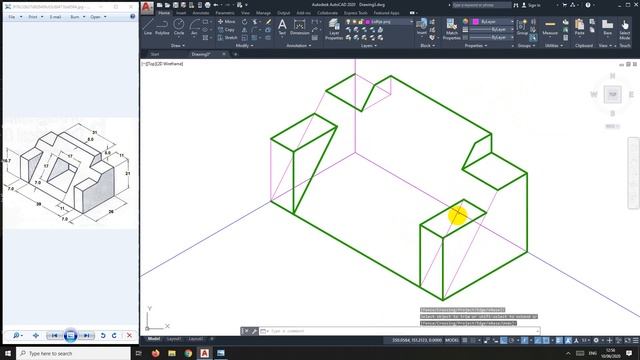Expand the Annotation panel
The height and width of the screenshot is (360, 640).
(x=299, y=45)
